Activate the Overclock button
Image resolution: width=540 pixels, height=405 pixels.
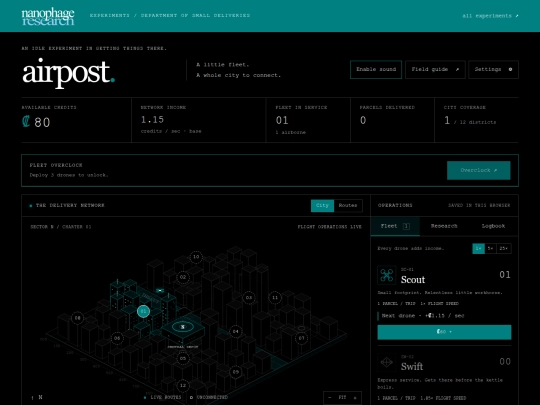coord(479,170)
